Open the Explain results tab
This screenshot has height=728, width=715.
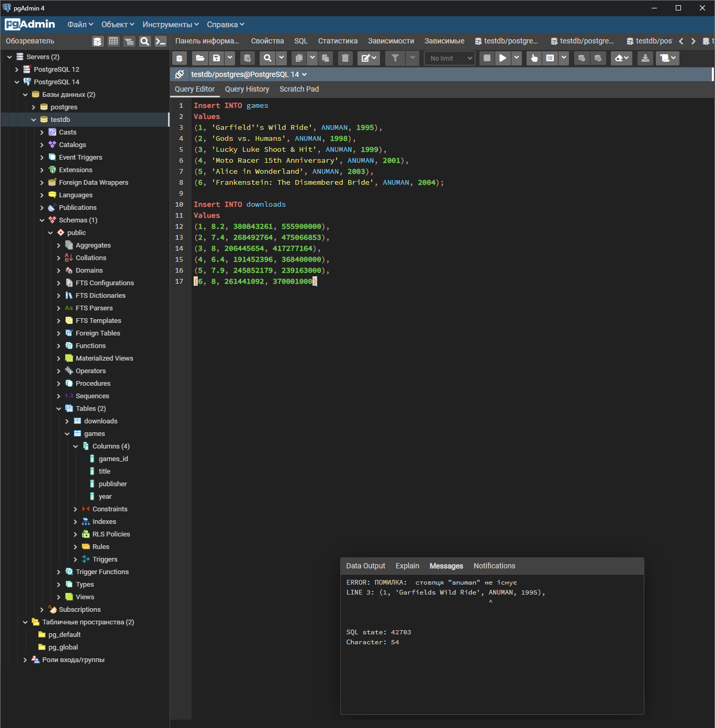click(x=407, y=566)
